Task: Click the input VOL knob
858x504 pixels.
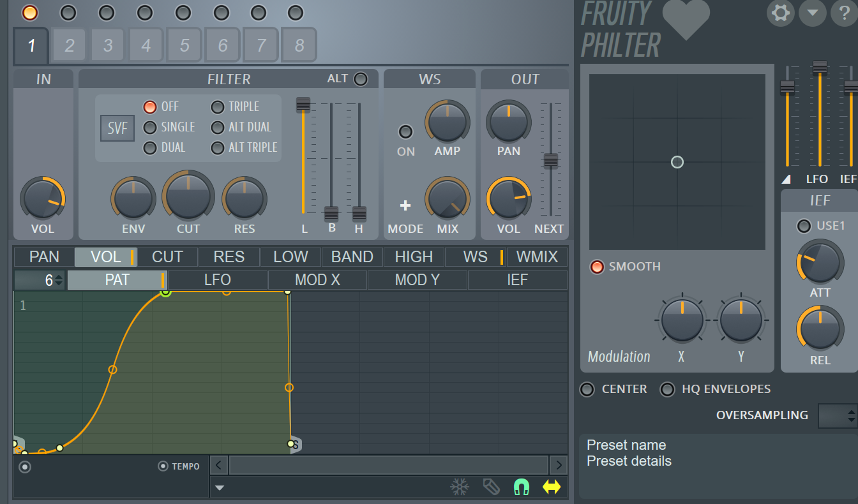Action: point(43,198)
